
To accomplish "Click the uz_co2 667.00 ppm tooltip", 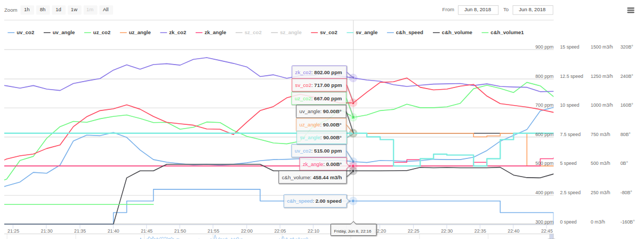I will click(319, 99).
